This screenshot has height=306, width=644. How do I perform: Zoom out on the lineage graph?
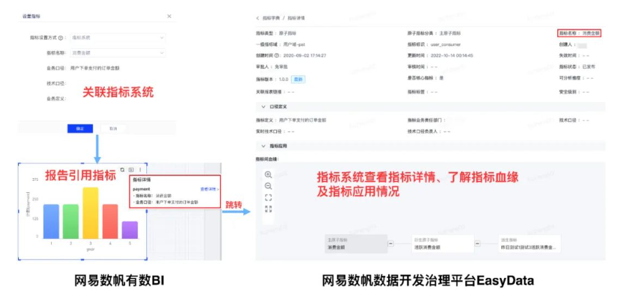[269, 187]
